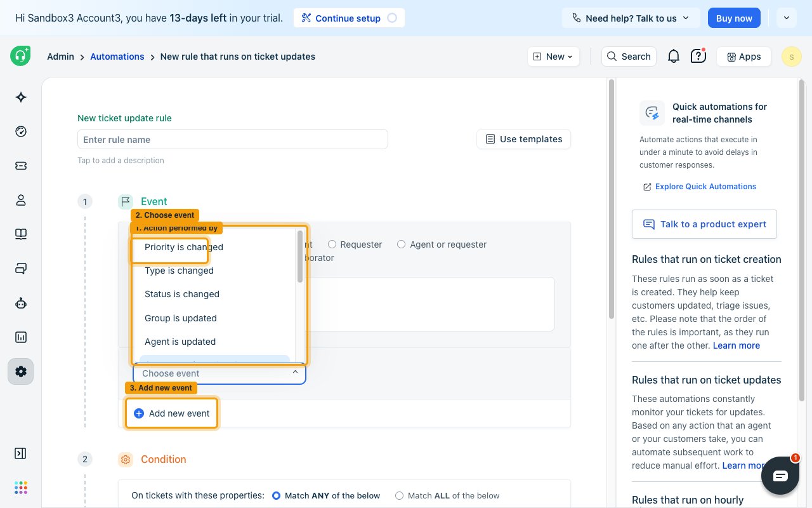
Task: Open the Search button
Action: pyautogui.click(x=629, y=57)
